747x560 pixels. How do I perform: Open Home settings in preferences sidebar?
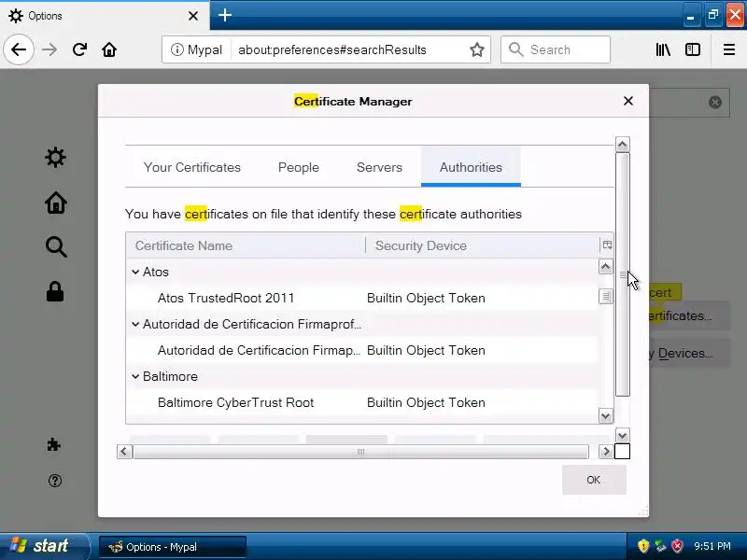tap(56, 203)
